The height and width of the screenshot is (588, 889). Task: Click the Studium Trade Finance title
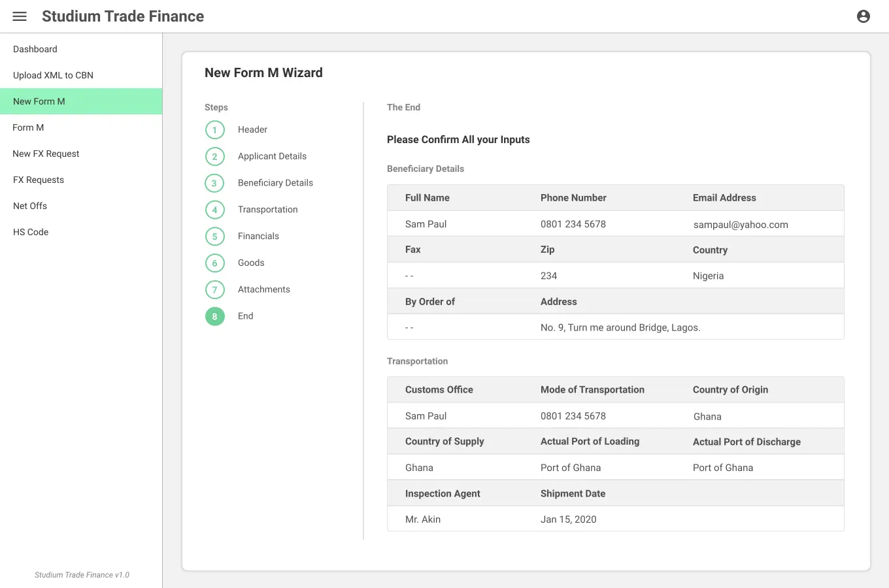pos(123,16)
